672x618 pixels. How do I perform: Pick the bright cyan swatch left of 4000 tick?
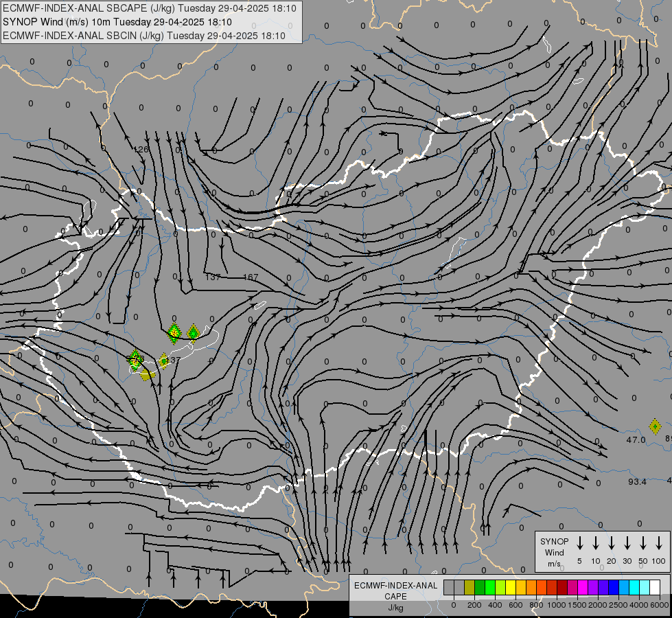pos(634,588)
